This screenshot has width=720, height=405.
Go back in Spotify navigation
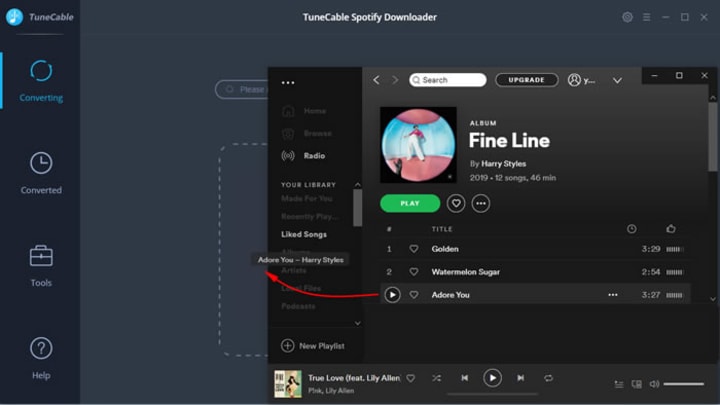(376, 80)
